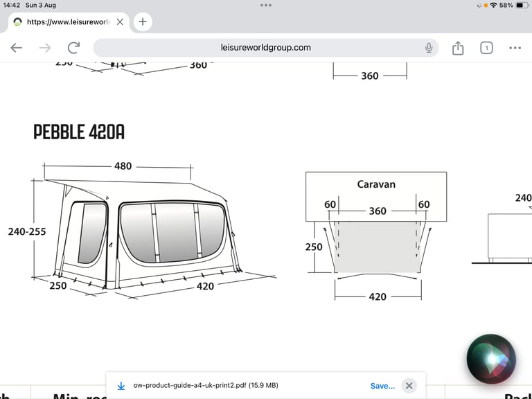Click the leisureworldgroup.com address bar
The image size is (532, 399).
coord(266,48)
